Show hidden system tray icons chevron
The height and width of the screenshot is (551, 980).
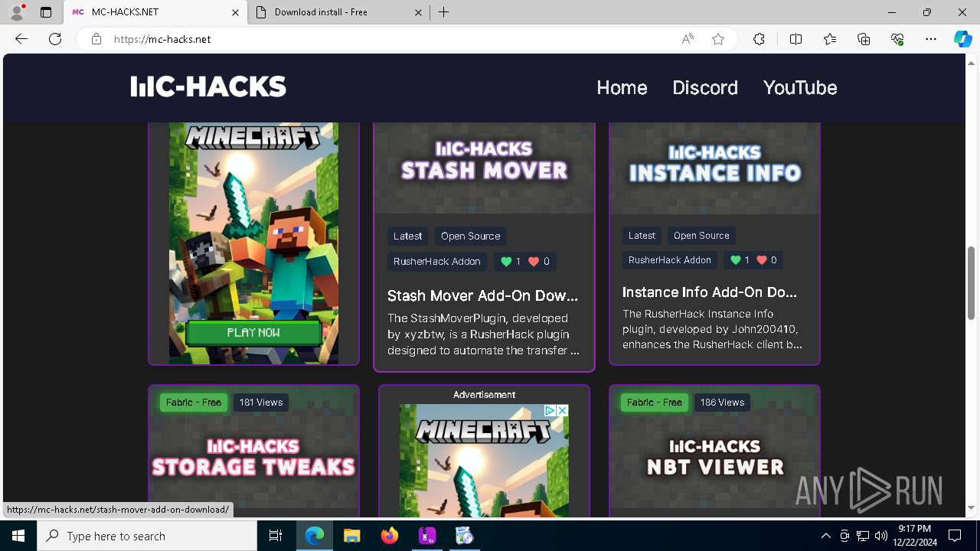pos(825,536)
